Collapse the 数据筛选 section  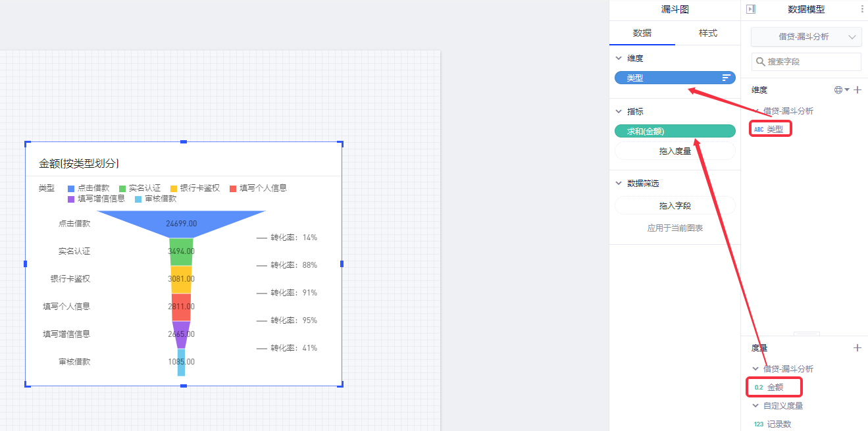point(619,184)
